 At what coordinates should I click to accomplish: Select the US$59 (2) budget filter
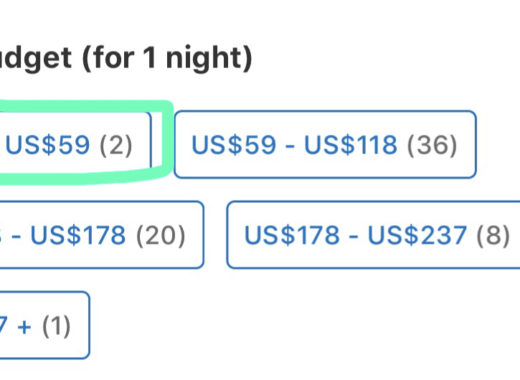pos(75,144)
